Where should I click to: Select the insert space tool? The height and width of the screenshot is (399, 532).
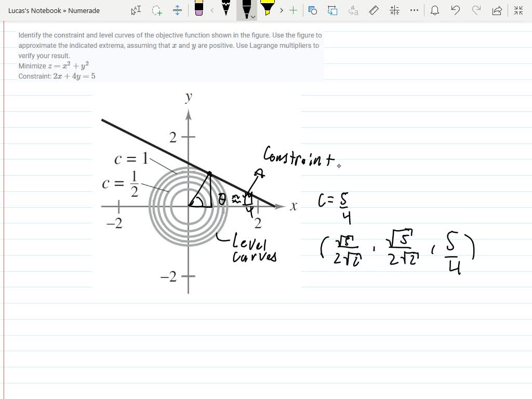coord(178,10)
